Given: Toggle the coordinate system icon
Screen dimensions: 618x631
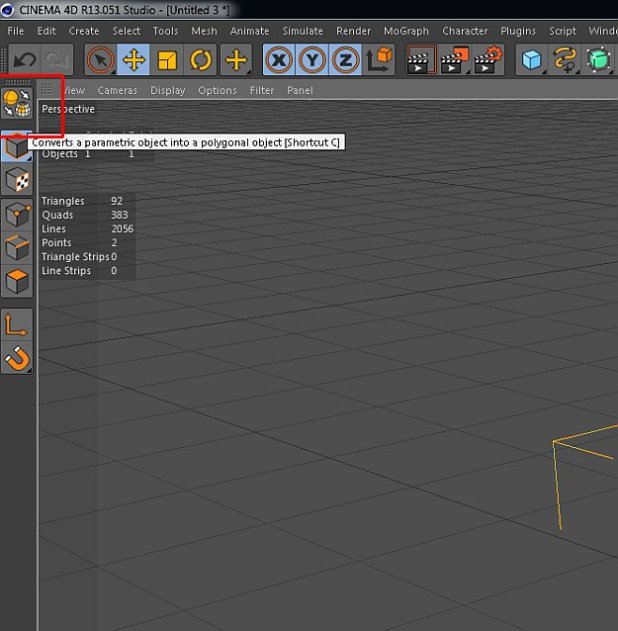Looking at the screenshot, I should (x=379, y=60).
